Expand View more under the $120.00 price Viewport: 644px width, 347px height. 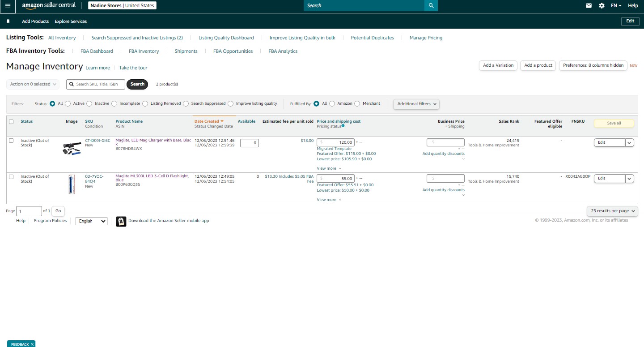(329, 168)
